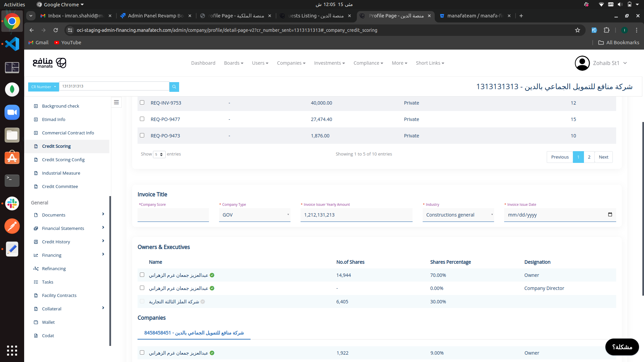Open Chrome three-dot menu
Image resolution: width=644 pixels, height=362 pixels.
(637, 30)
